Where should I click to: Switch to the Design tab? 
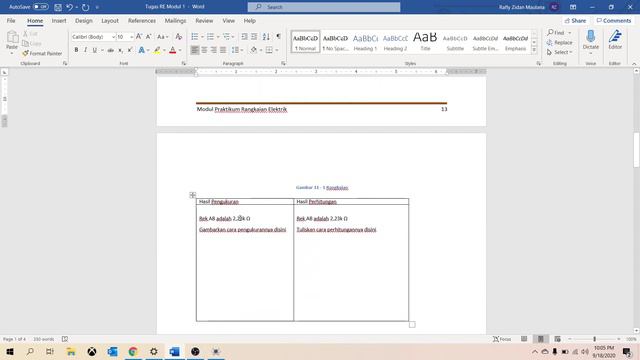pos(84,20)
